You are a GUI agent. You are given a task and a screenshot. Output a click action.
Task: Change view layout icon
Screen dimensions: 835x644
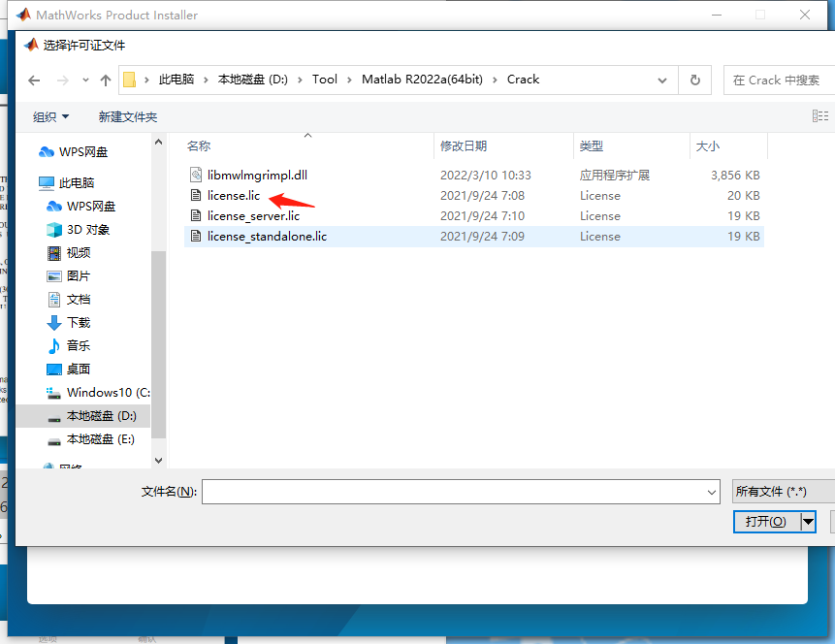tap(820, 115)
